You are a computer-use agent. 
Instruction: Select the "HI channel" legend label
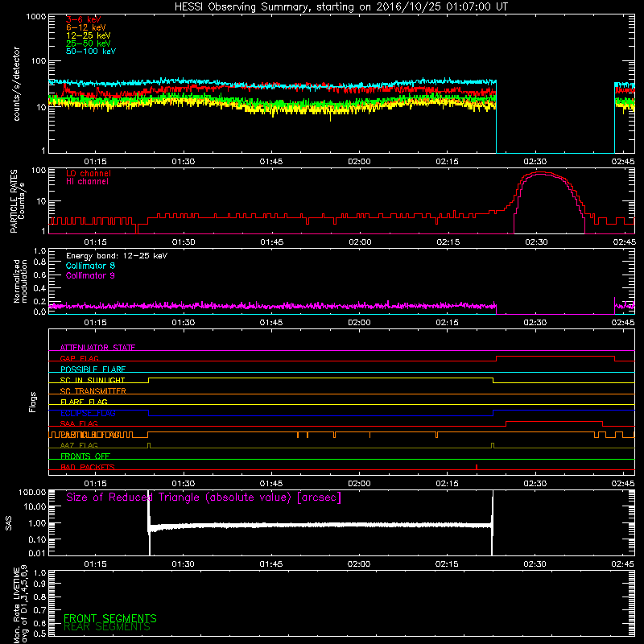pos(87,182)
